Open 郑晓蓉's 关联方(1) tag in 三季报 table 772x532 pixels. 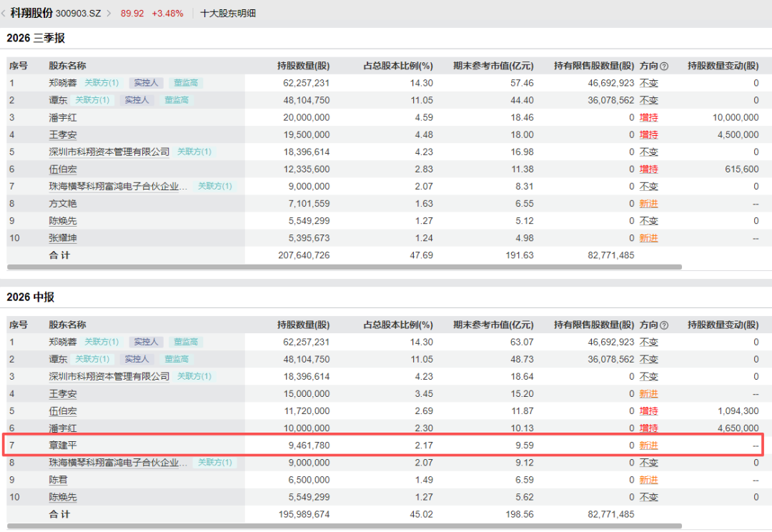click(x=102, y=83)
